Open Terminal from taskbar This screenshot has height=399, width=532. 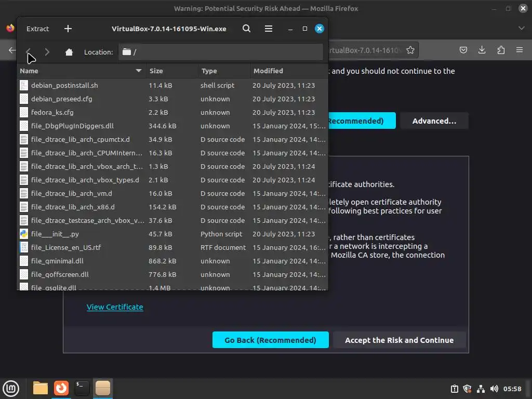[x=82, y=388]
